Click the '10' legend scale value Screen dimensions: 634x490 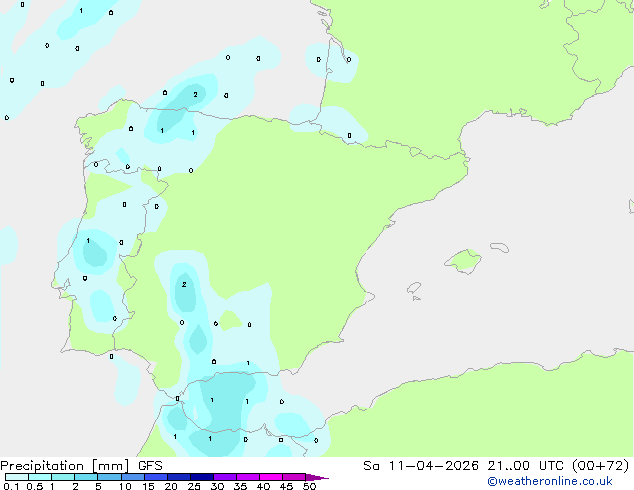point(125,486)
